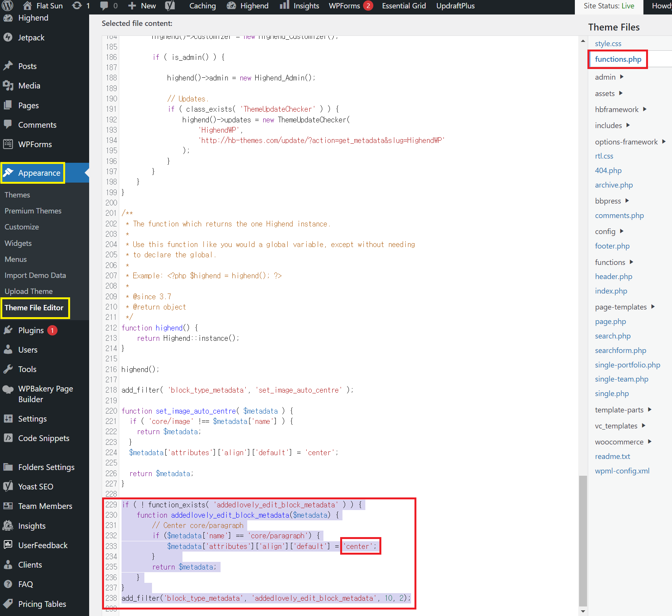Viewport: 672px width, 616px height.
Task: Click the Appearance paintbrush icon
Action: click(x=8, y=173)
